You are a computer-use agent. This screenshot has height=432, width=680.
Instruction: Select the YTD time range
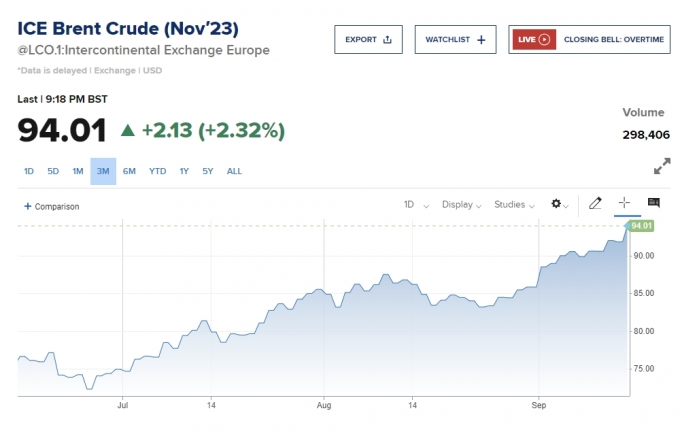pos(158,171)
